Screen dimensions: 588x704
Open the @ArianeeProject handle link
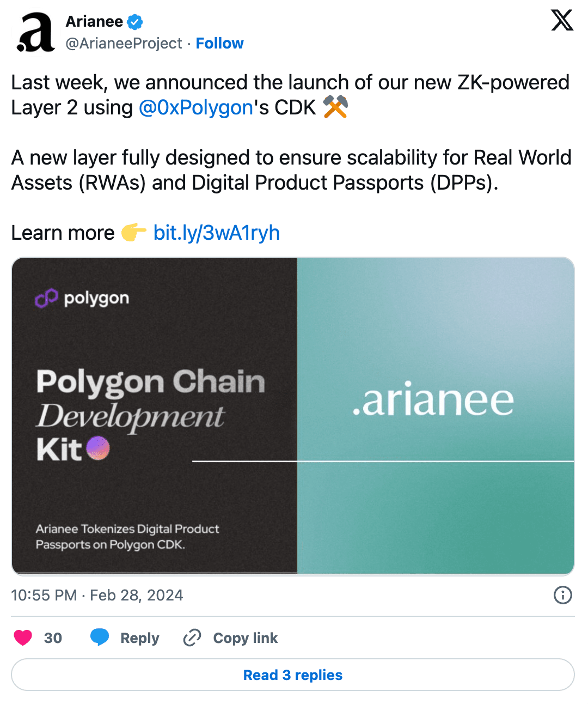coord(124,44)
